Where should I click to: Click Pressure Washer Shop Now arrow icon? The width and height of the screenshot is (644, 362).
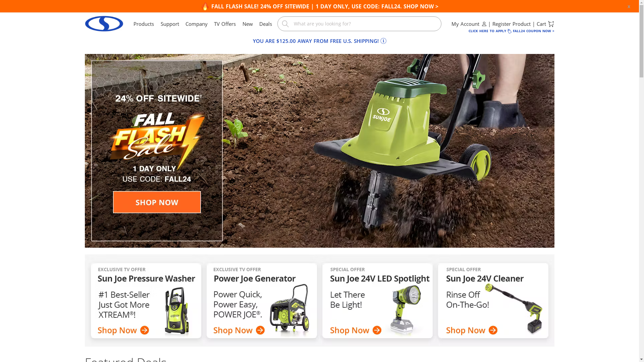pyautogui.click(x=145, y=330)
